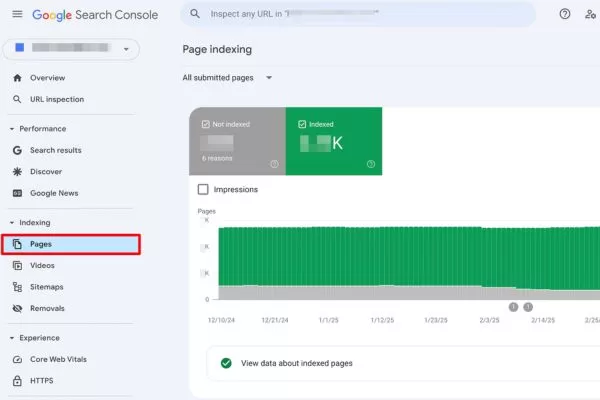This screenshot has height=400, width=600.
Task: Enable the Impressions checkbox
Action: tap(203, 189)
